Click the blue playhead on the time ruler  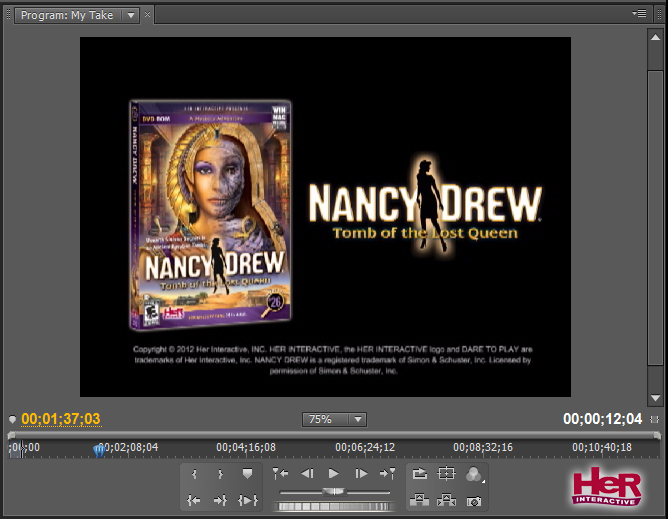(99, 450)
